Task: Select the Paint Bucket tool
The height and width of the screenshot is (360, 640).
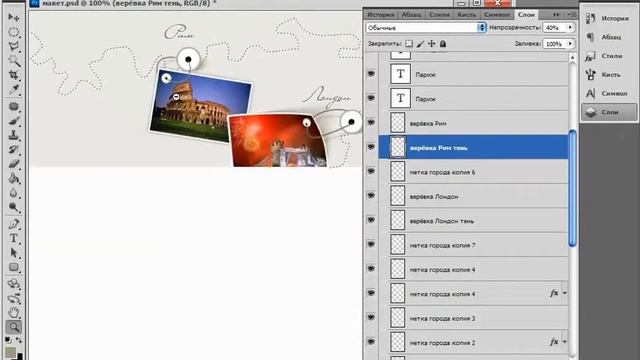Action: pyautogui.click(x=14, y=178)
